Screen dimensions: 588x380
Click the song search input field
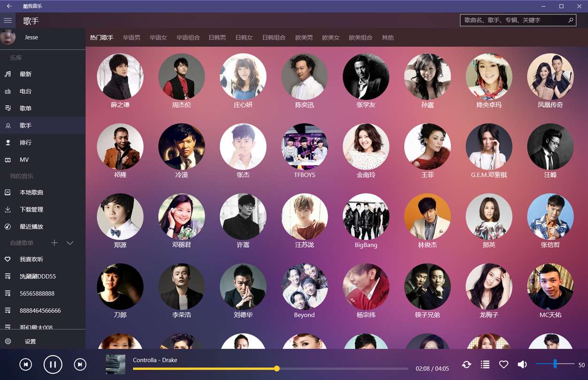(513, 20)
